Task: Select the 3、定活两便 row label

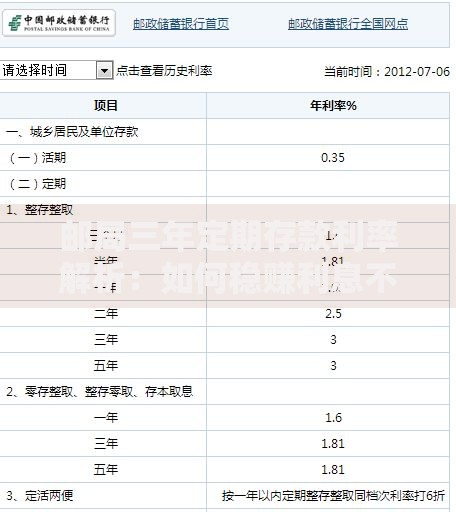Action: click(39, 496)
